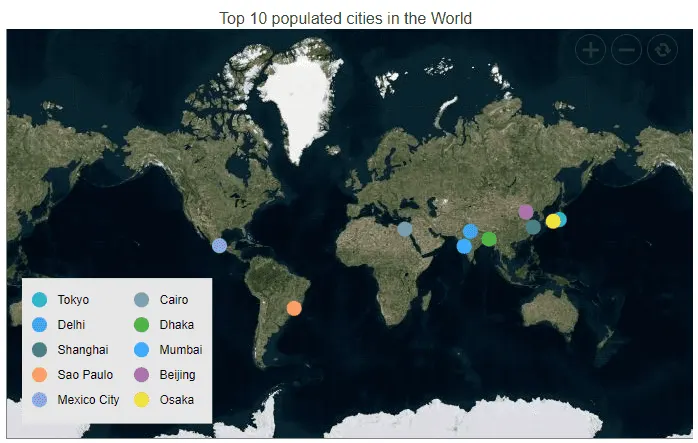The height and width of the screenshot is (443, 698).
Task: Select the dotted Mexico City map marker
Action: (219, 245)
